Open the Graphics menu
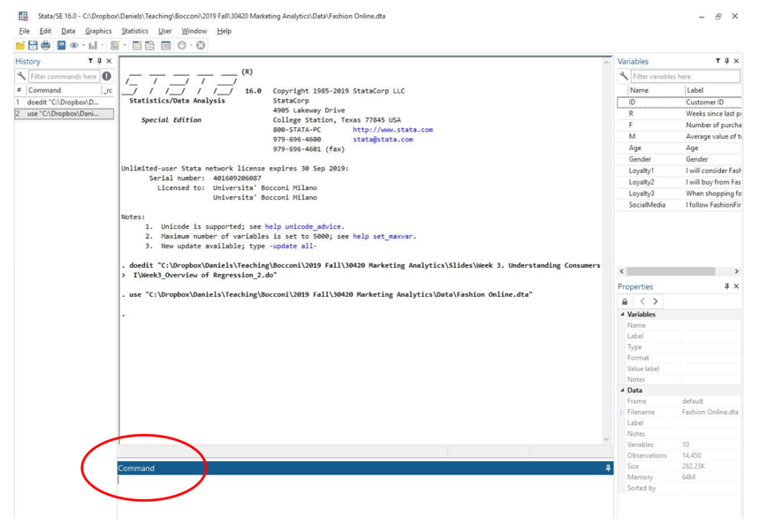The image size is (760, 532). (x=98, y=31)
